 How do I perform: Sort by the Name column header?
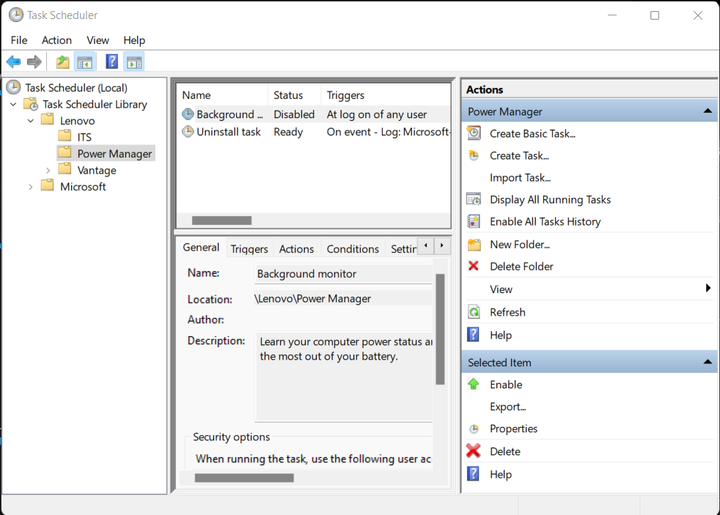(222, 95)
